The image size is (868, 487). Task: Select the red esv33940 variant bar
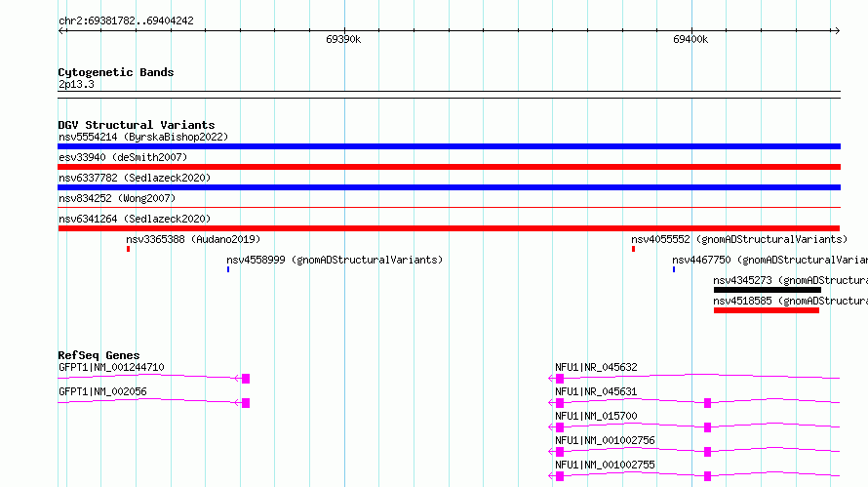pyautogui.click(x=449, y=167)
